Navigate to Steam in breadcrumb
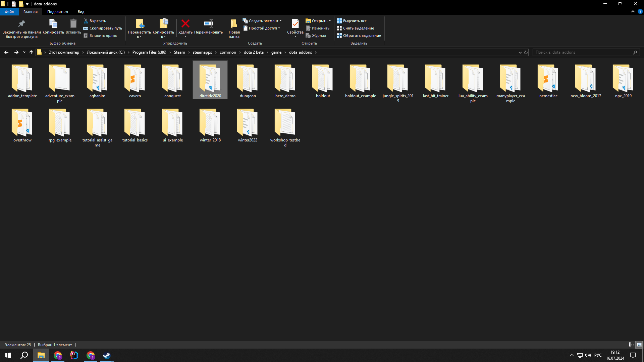 click(179, 52)
